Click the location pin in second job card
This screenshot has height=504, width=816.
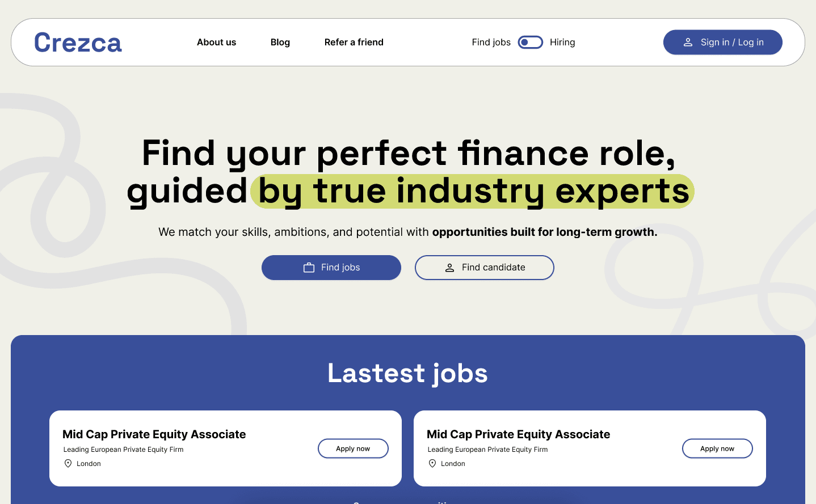(432, 464)
